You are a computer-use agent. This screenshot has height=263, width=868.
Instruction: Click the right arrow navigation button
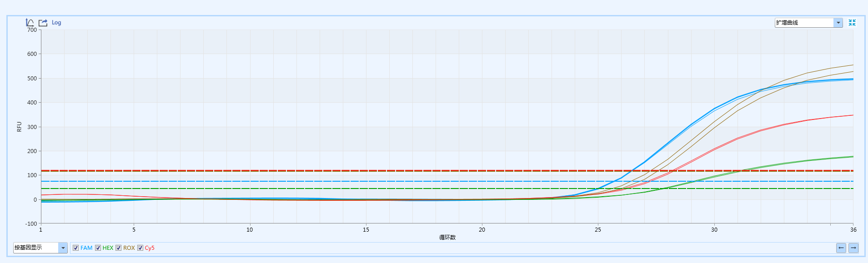click(853, 248)
